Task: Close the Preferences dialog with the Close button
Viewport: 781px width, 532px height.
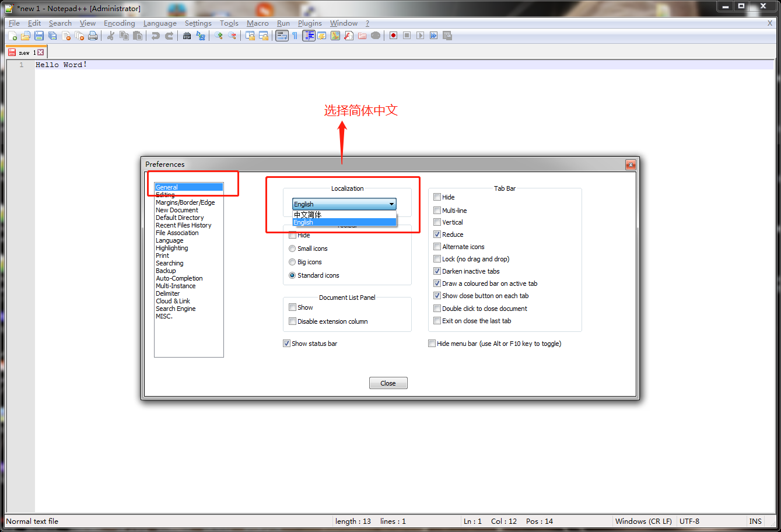Action: 388,383
